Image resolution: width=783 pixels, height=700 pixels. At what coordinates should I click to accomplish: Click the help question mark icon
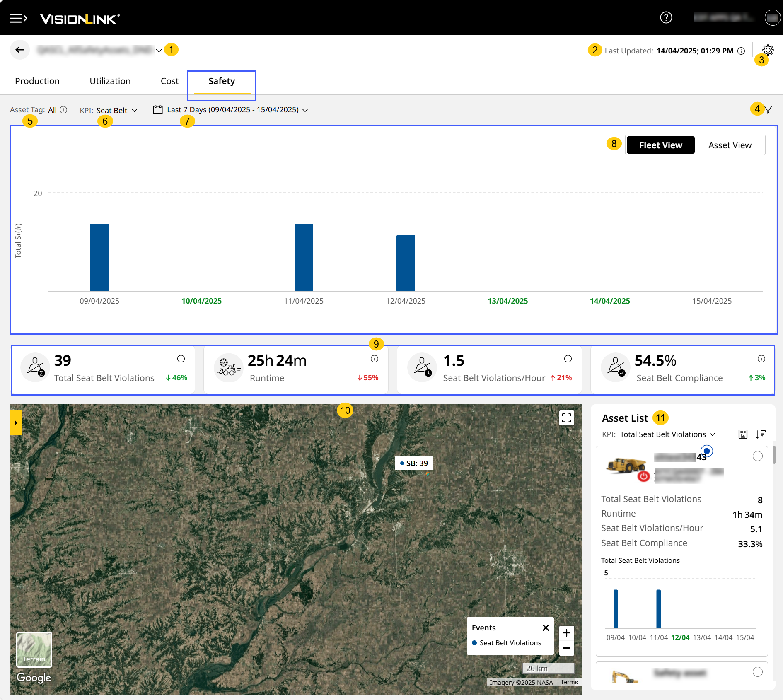click(x=666, y=17)
